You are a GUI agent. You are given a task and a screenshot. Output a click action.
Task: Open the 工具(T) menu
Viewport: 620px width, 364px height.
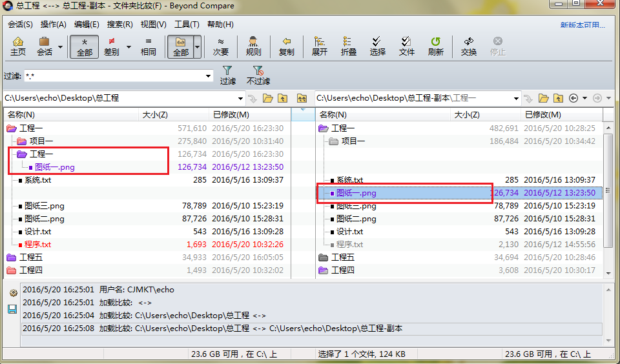pyautogui.click(x=187, y=25)
